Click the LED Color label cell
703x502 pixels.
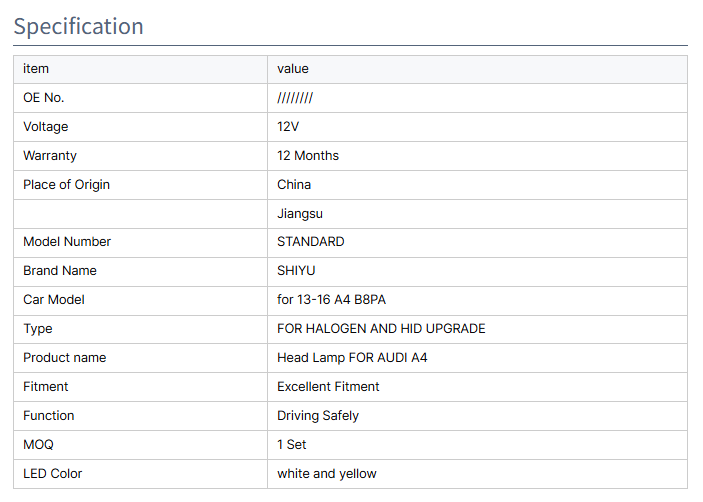click(x=53, y=474)
